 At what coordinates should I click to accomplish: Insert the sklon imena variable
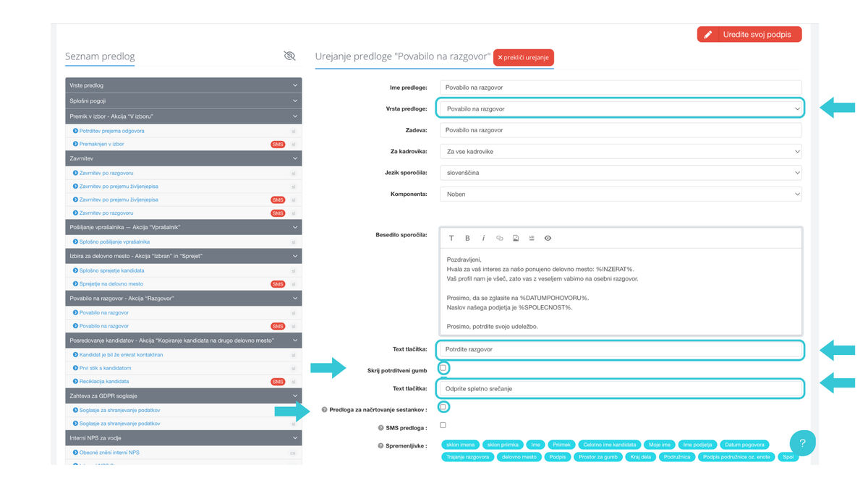click(461, 445)
